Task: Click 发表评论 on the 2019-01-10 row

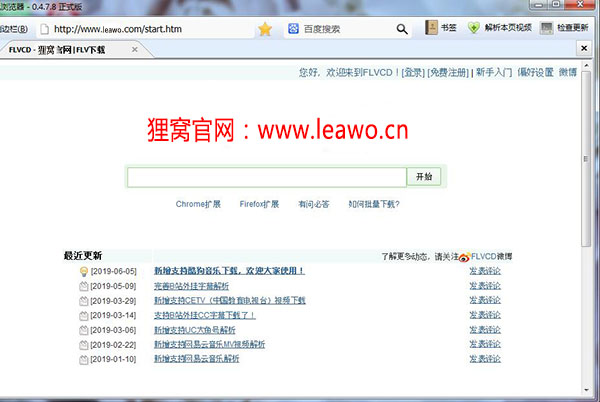Action: [x=485, y=359]
